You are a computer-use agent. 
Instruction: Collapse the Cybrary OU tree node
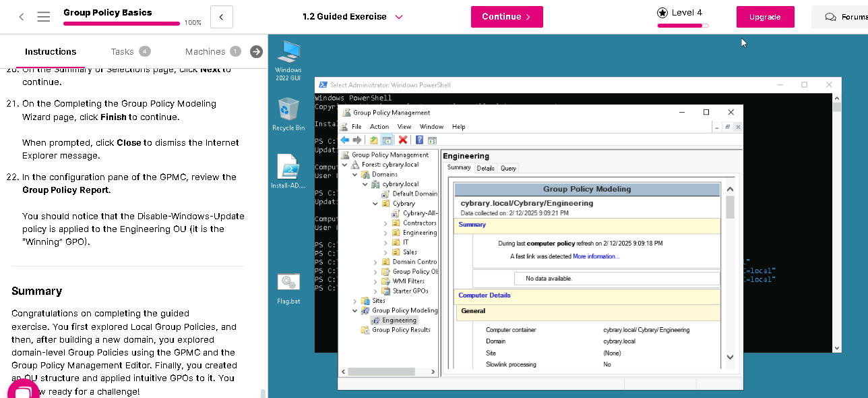(375, 204)
